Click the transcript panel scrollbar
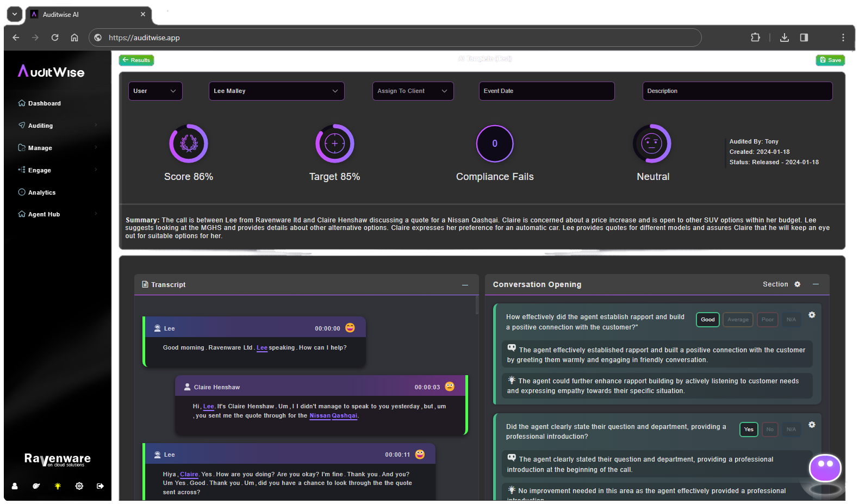The width and height of the screenshot is (859, 504). [x=477, y=306]
